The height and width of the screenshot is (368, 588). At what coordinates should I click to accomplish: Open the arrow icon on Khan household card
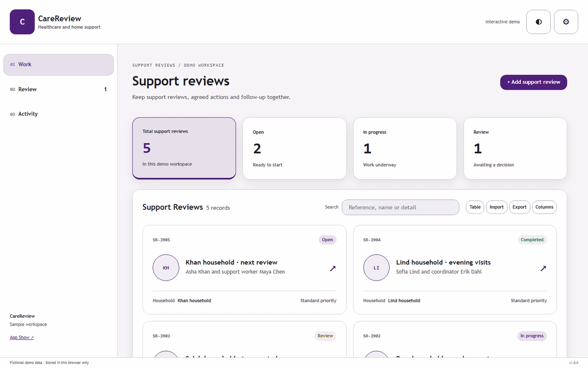pyautogui.click(x=333, y=268)
